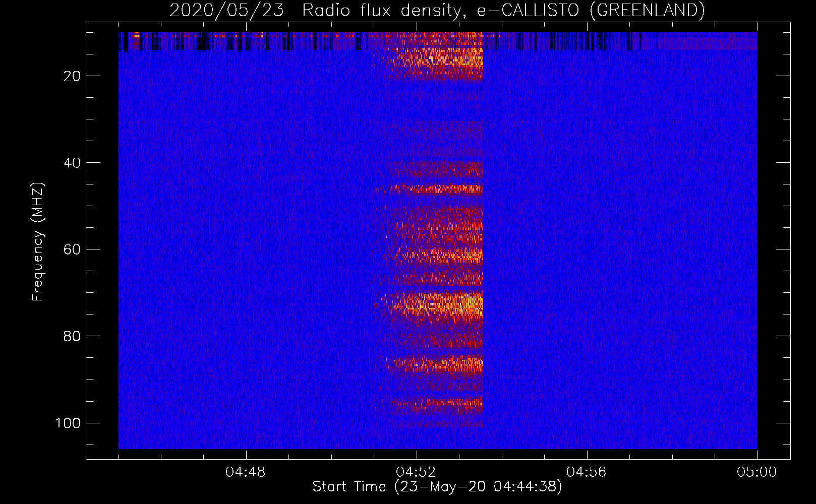Click the bright yellow burst band near 72 MHz
816x504 pixels.
tap(430, 304)
